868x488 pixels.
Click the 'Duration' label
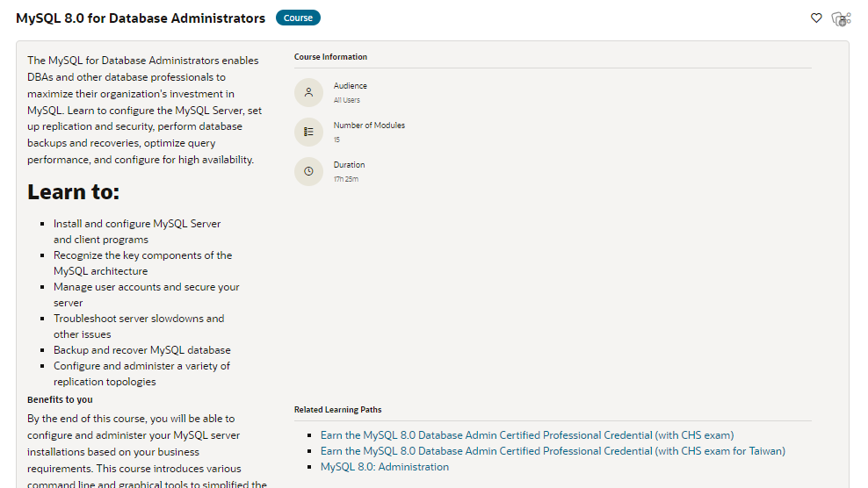[349, 165]
